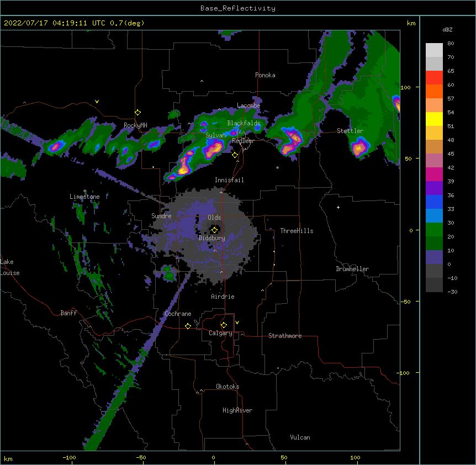476x465 pixels.
Task: Click the Olds city label
Action: 214,218
